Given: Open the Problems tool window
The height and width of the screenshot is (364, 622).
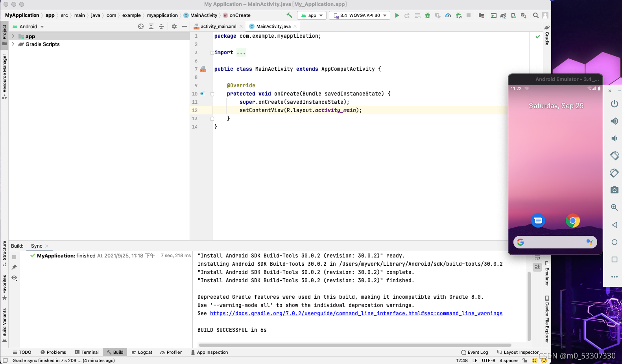Looking at the screenshot, I should pyautogui.click(x=53, y=352).
